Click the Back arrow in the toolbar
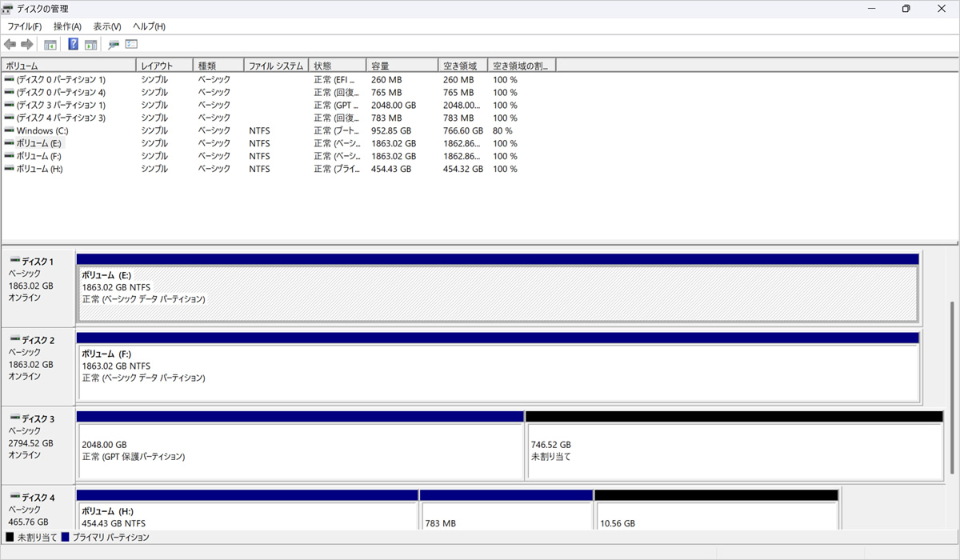 pos(10,45)
